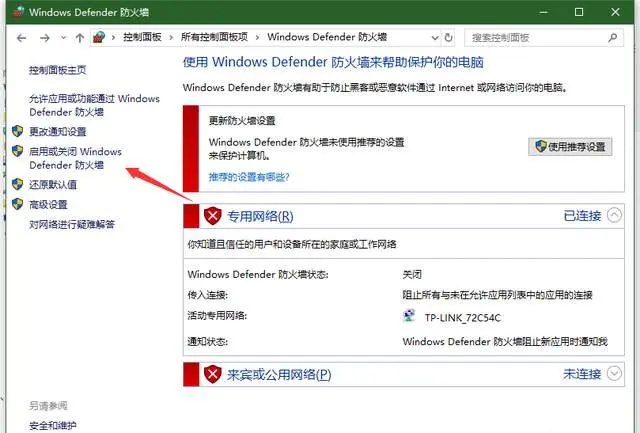The height and width of the screenshot is (433, 640).
Task: Click red shield icon for 专用网络
Action: click(213, 215)
